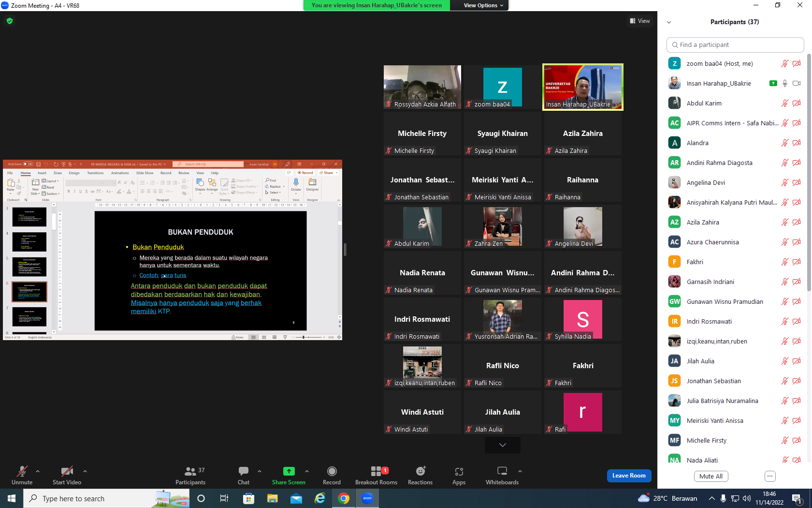Open Design tab in shared PowerPoint
812x508 pixels.
[x=74, y=173]
